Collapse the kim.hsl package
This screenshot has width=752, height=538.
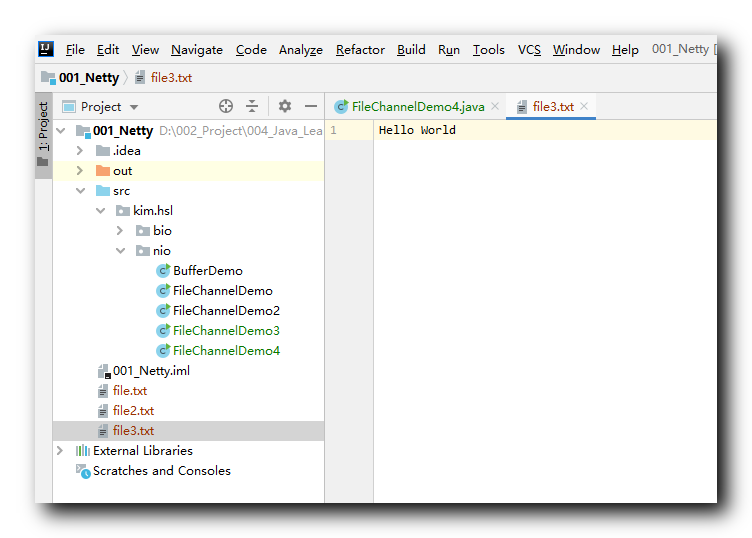point(101,211)
